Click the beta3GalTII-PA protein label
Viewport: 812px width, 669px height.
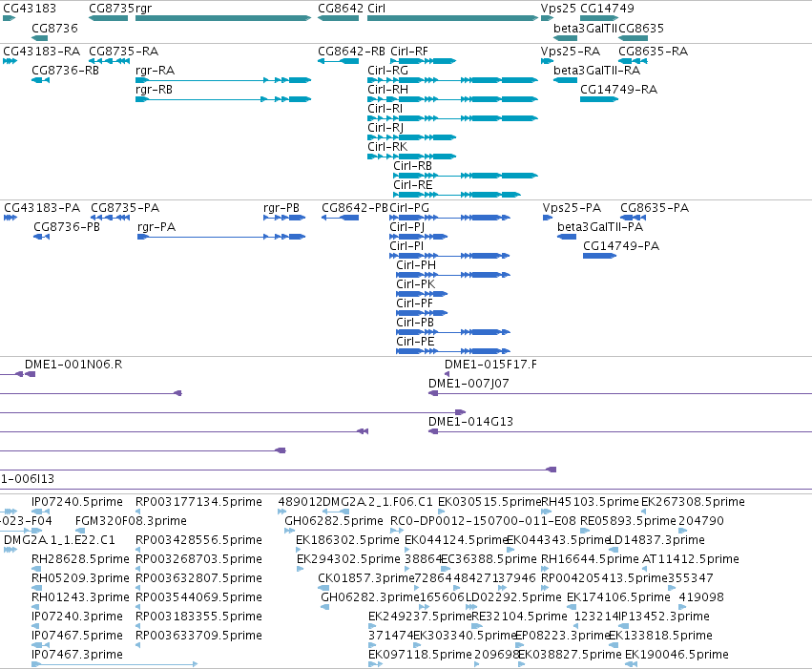(x=600, y=227)
